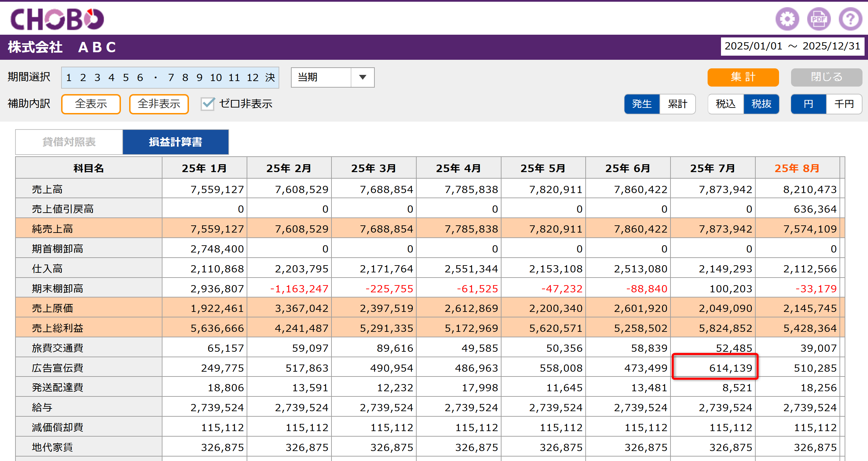
Task: Expand dropdown arrow next to 当期
Action: 363,77
